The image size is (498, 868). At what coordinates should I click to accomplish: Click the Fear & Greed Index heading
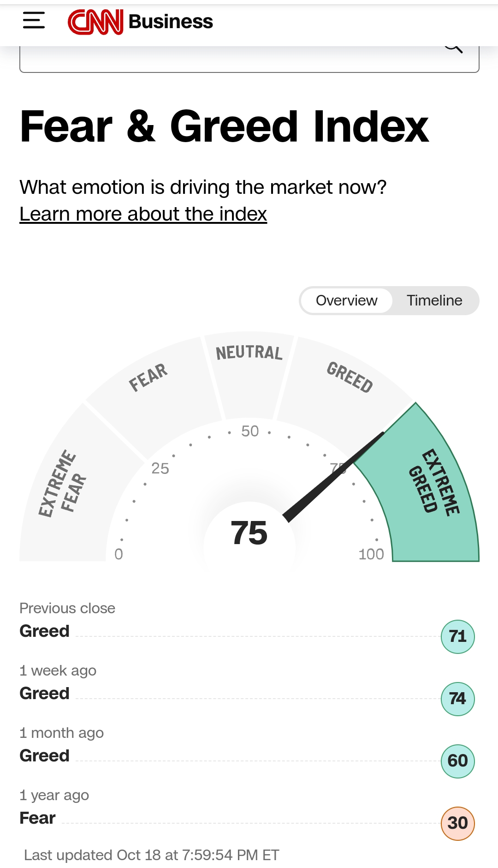(225, 126)
